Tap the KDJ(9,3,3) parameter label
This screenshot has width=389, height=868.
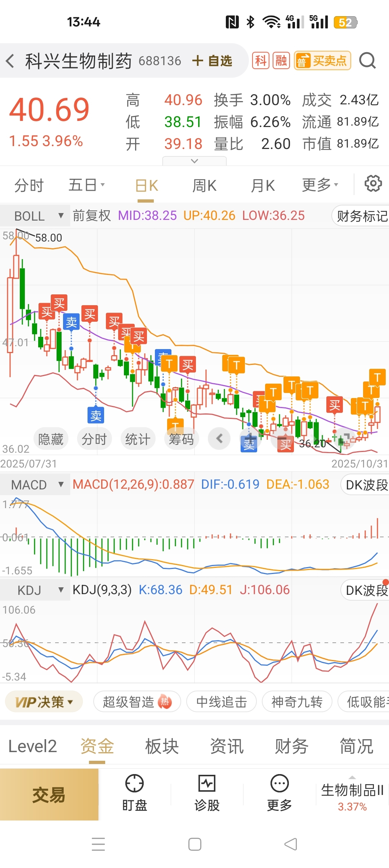tap(102, 590)
